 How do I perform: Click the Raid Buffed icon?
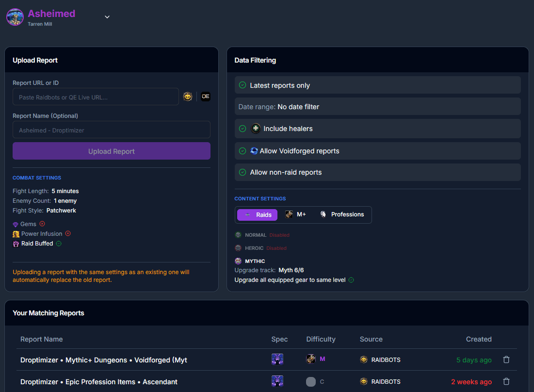16,244
